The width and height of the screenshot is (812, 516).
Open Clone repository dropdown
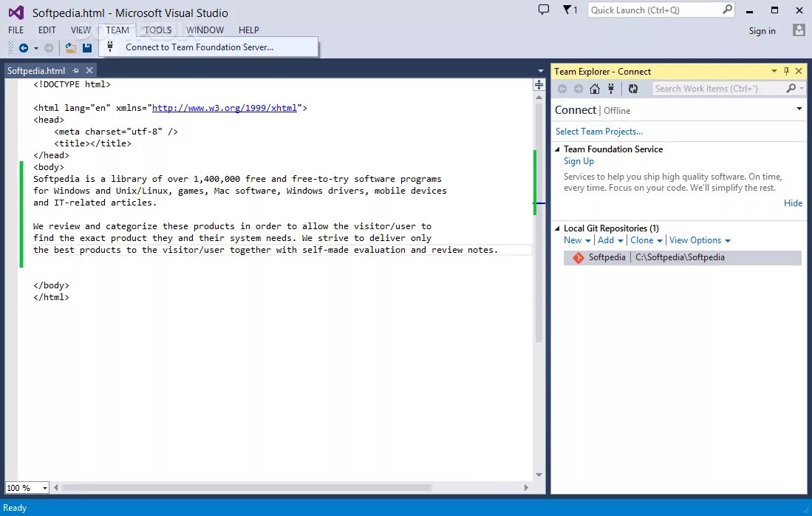[x=646, y=240]
